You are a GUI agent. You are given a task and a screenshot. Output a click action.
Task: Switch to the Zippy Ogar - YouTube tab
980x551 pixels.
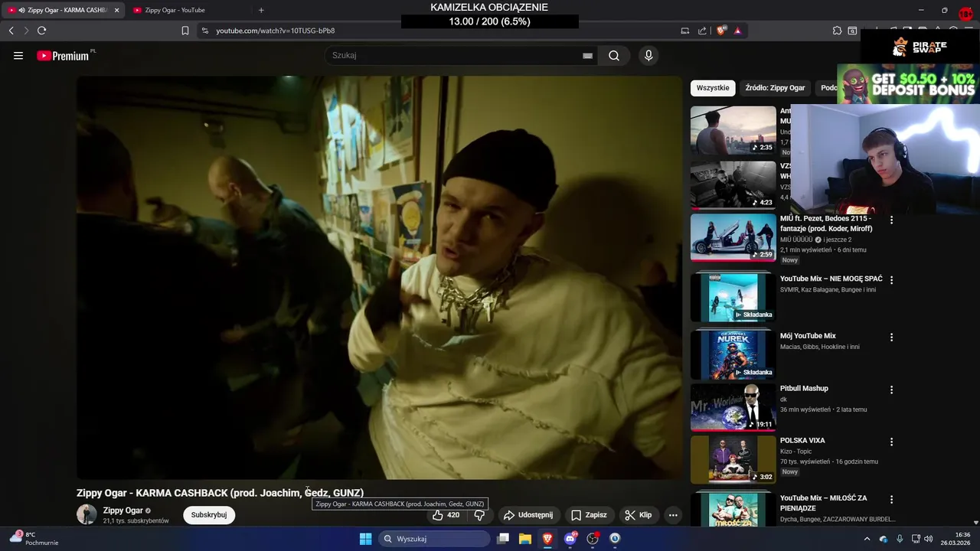tap(184, 10)
